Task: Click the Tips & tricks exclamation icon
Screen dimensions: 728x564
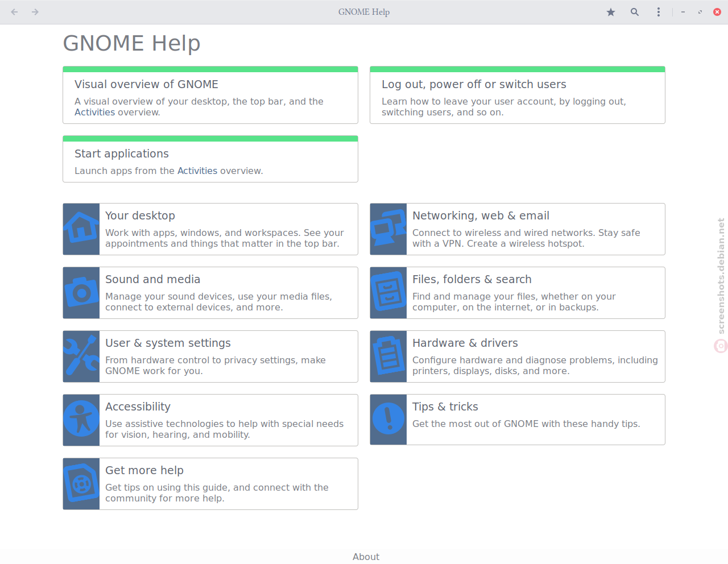Action: coord(388,420)
